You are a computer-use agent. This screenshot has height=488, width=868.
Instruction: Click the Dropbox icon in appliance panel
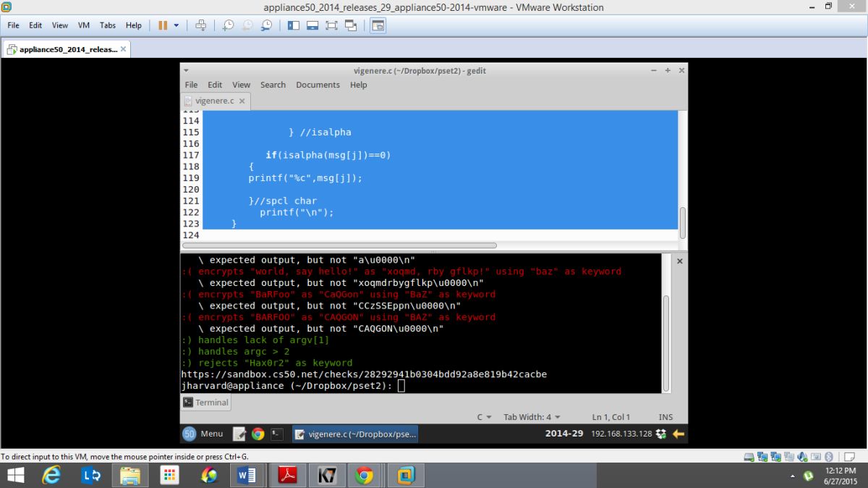pos(661,434)
